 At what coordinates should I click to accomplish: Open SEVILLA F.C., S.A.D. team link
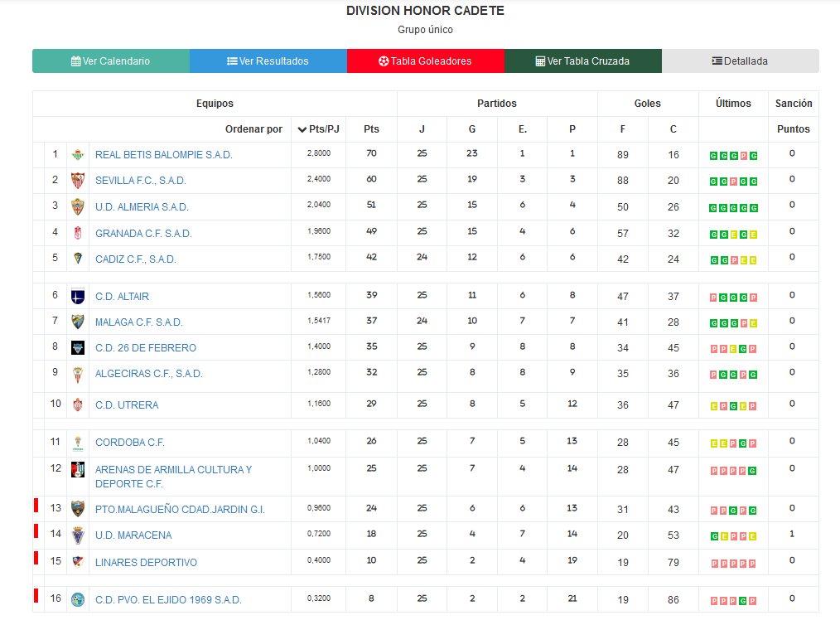pos(140,181)
